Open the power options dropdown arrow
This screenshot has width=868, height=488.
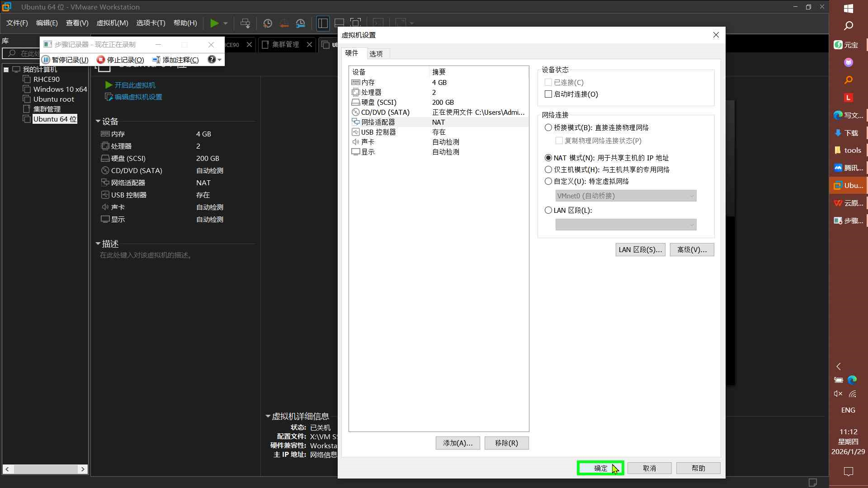tap(225, 23)
